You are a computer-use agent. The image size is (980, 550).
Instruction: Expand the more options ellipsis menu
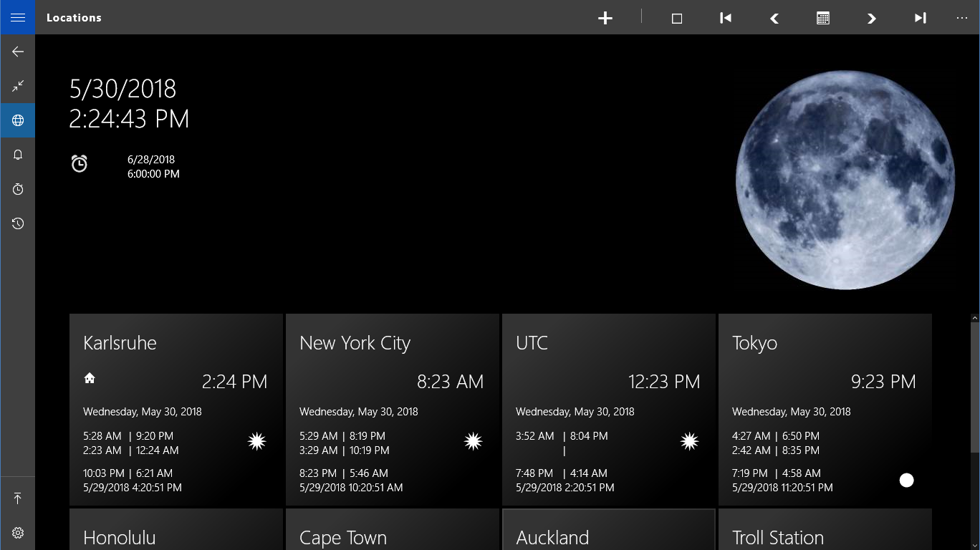[x=961, y=18]
